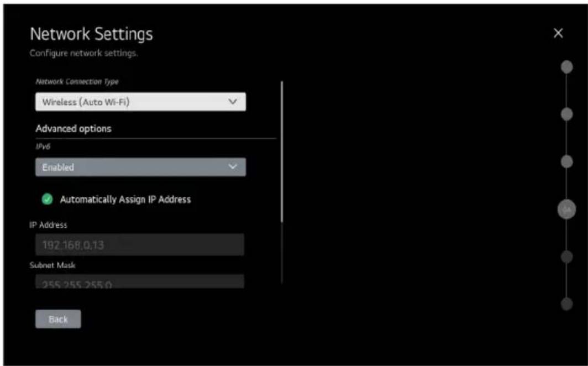Click the Subnet Mask label
Viewport: 588px width, 366px height.
pyautogui.click(x=53, y=265)
